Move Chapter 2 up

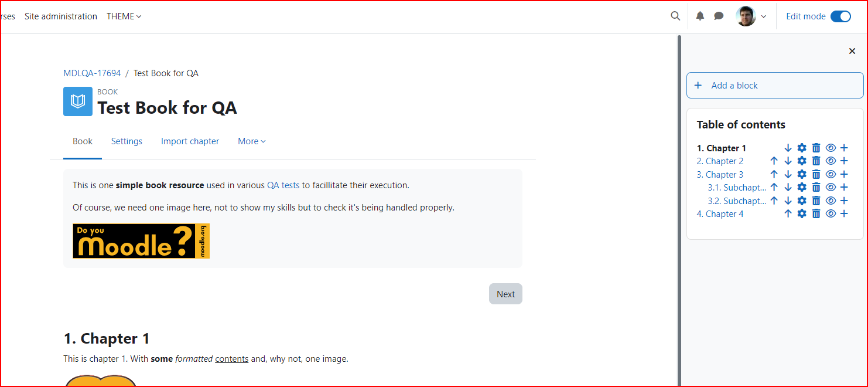[x=774, y=161]
